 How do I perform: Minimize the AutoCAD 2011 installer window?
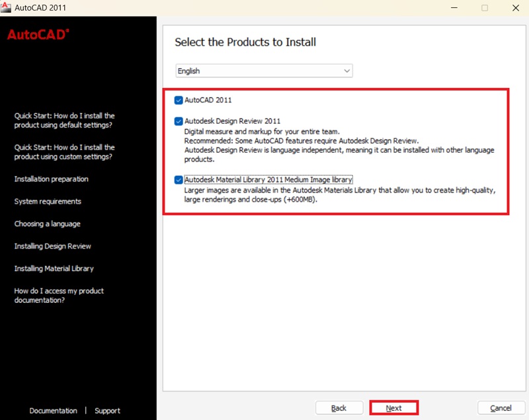454,8
